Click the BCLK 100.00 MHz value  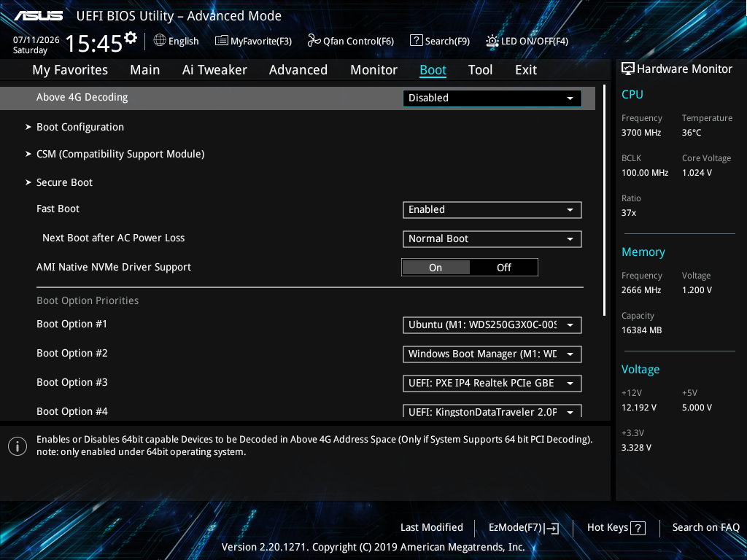(x=645, y=173)
